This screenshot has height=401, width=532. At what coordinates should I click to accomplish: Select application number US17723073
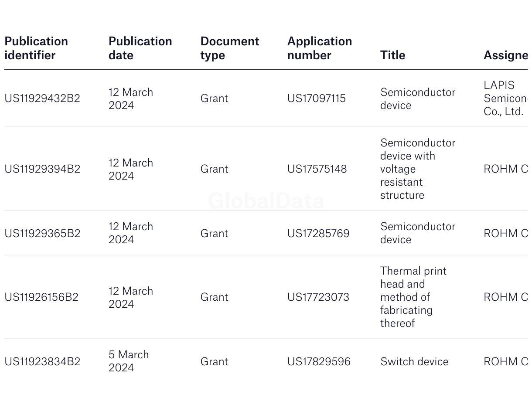pyautogui.click(x=318, y=297)
